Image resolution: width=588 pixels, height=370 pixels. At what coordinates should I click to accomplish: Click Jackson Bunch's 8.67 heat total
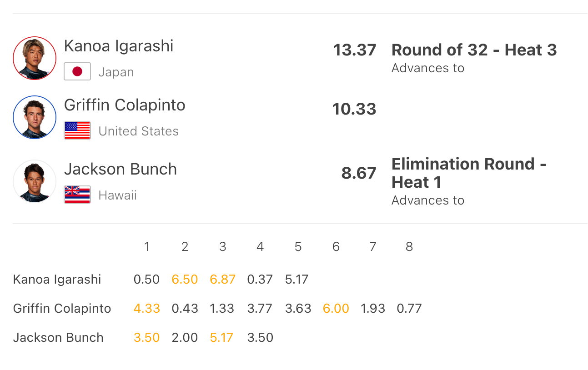click(x=359, y=173)
